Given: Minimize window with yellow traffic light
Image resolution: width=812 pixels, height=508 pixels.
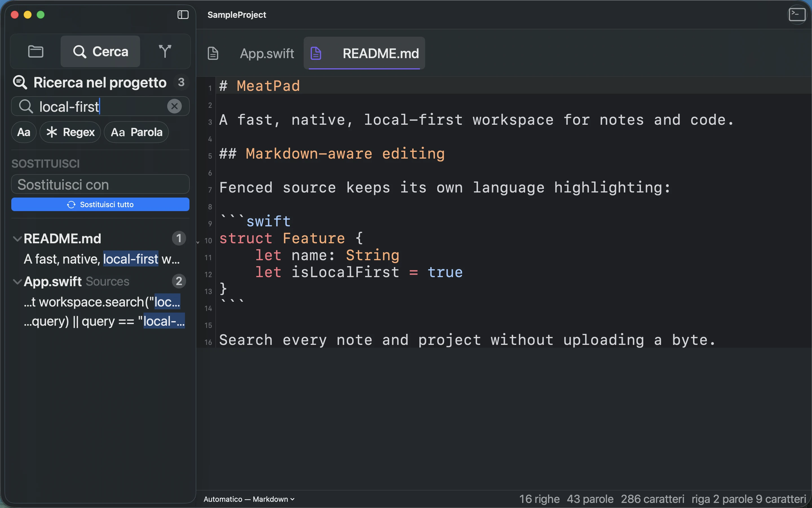Looking at the screenshot, I should pyautogui.click(x=28, y=15).
